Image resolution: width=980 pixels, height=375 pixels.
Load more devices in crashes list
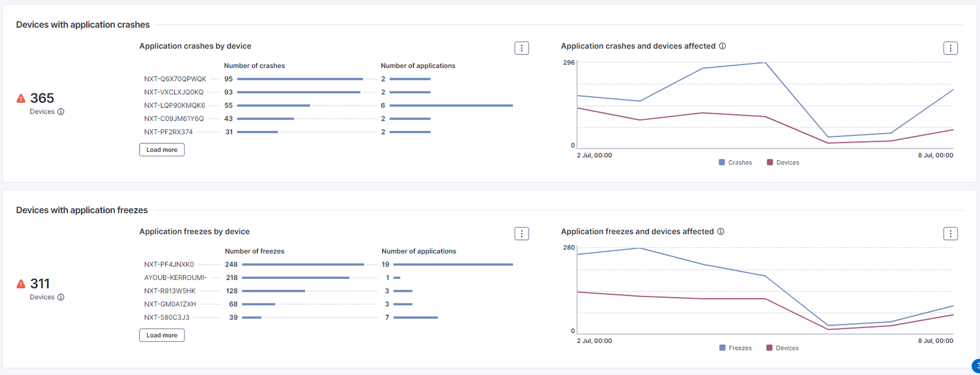162,150
